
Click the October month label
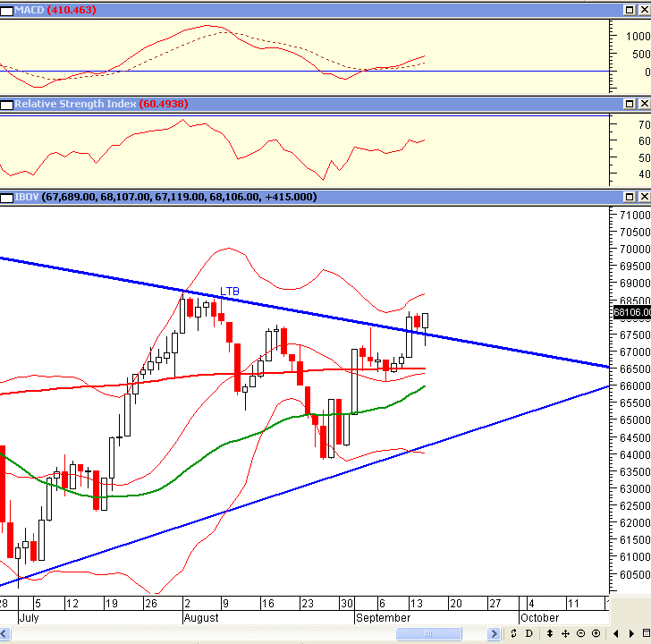540,618
